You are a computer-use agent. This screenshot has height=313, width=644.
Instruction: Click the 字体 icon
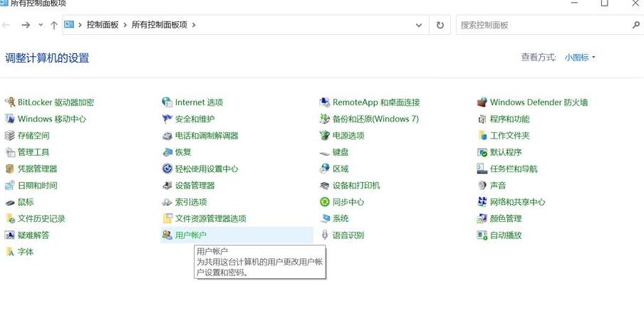(10, 252)
